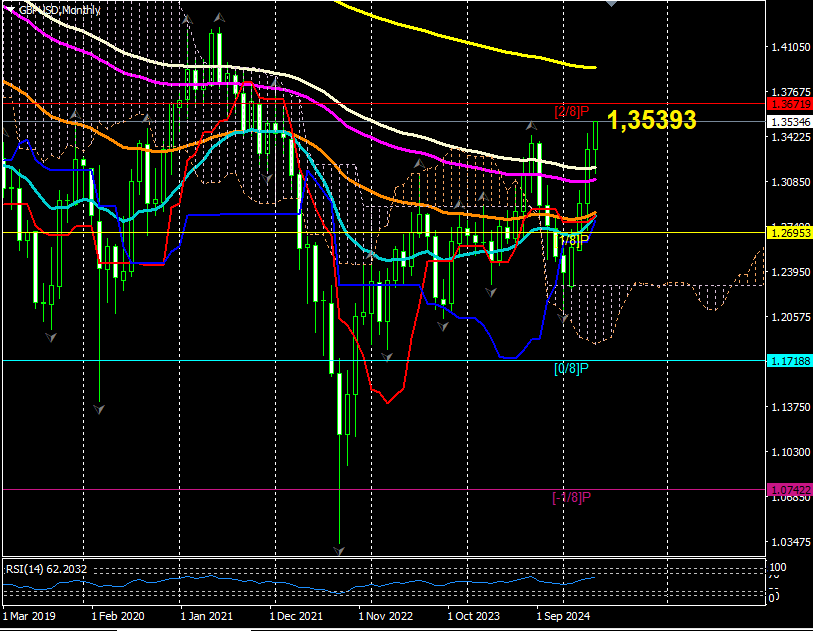Select the GBPUSD,Monthly chart title
The height and width of the screenshot is (631, 813).
pyautogui.click(x=60, y=10)
